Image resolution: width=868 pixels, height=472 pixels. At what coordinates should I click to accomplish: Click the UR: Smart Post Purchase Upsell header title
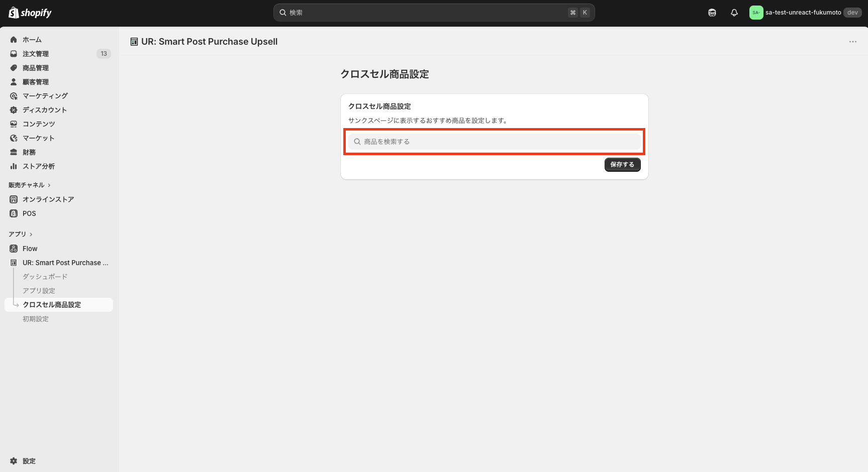click(x=210, y=42)
